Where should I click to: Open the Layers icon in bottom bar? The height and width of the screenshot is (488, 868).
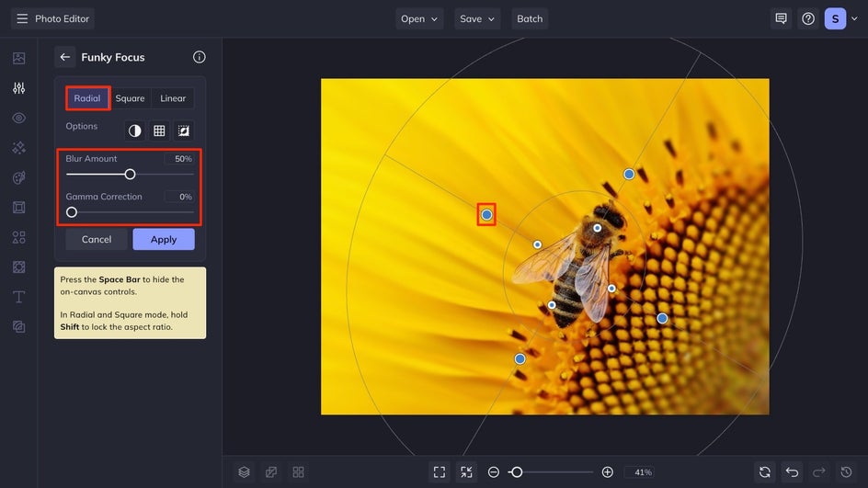tap(245, 472)
